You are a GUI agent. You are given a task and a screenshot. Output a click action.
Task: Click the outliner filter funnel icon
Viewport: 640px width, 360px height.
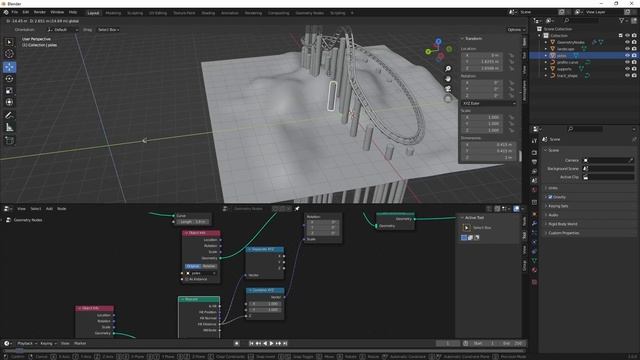point(622,20)
